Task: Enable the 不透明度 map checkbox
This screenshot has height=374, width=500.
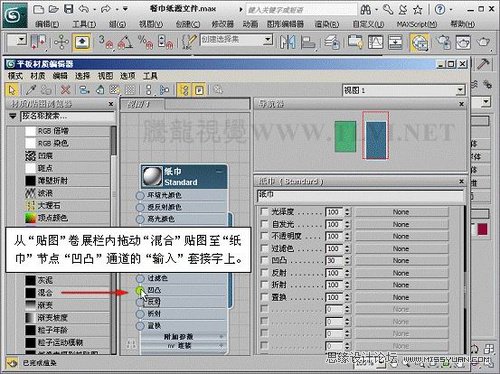Action: point(264,236)
